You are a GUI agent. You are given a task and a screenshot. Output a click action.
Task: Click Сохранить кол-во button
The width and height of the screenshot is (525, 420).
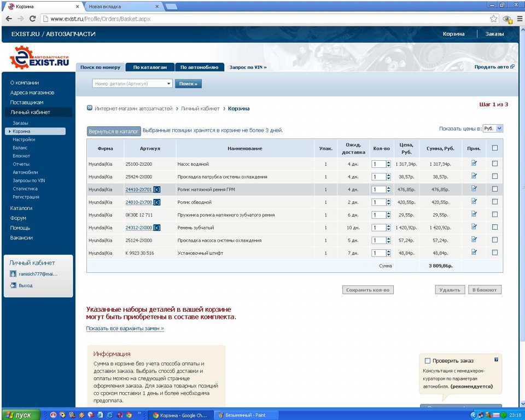pos(367,290)
